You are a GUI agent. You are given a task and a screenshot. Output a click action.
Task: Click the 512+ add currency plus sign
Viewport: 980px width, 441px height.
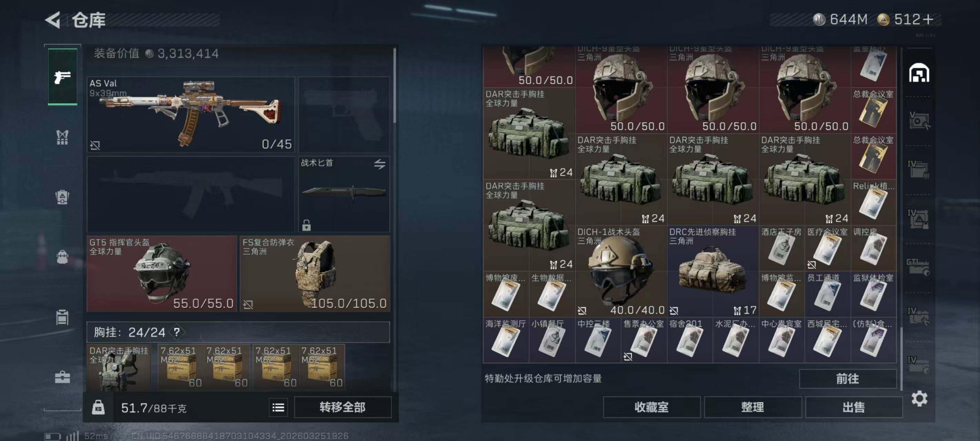[x=928, y=19]
